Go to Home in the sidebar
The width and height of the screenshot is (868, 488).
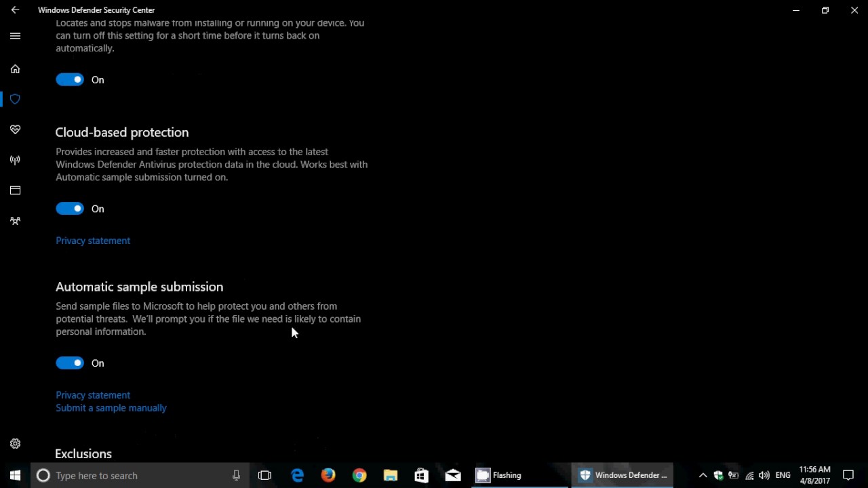15,69
